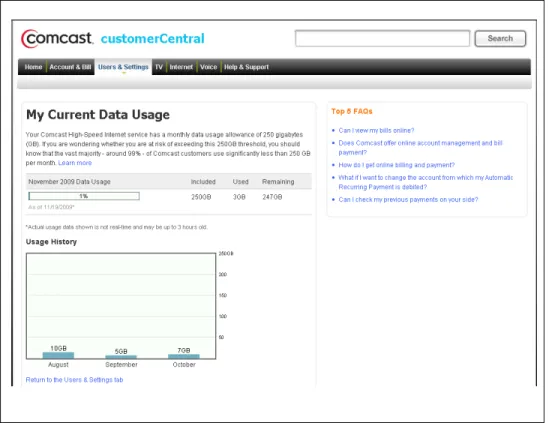Screen dimensions: 549x423
Task: Click the Comcast logo
Action: 57,39
